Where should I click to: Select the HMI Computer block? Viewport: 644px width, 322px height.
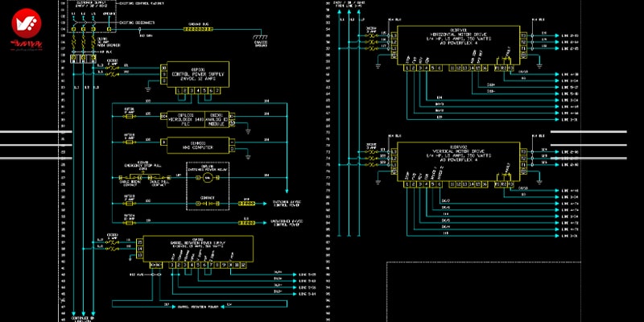197,146
